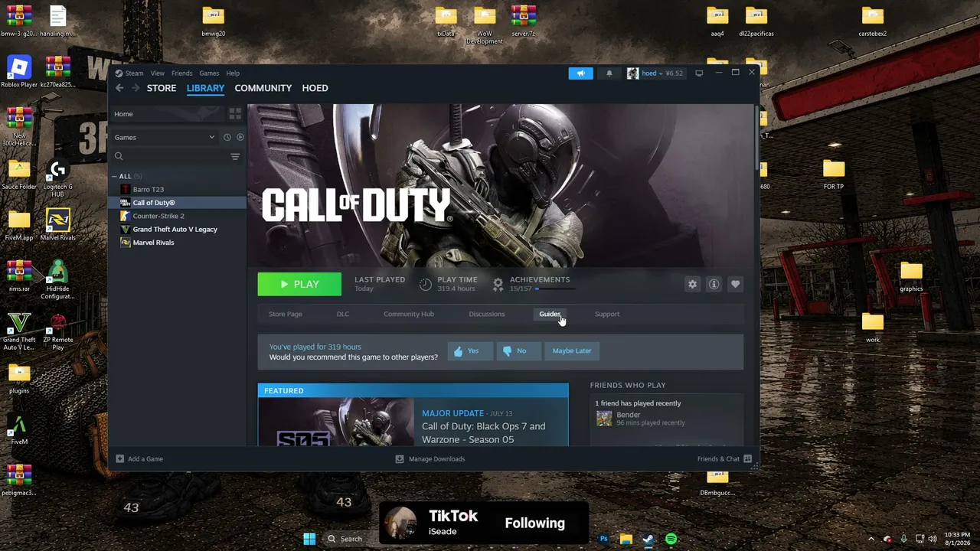Open the Store Page link
The height and width of the screenshot is (551, 980).
[286, 314]
